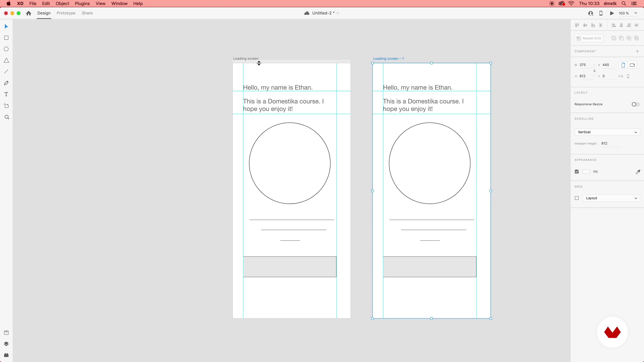Open the Grid Layout dropdown

tap(611, 198)
